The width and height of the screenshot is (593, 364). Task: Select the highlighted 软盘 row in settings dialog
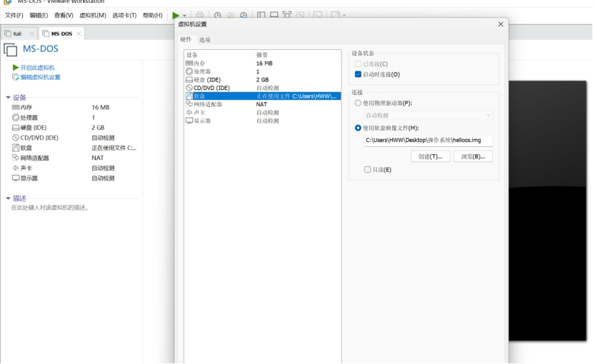point(262,96)
